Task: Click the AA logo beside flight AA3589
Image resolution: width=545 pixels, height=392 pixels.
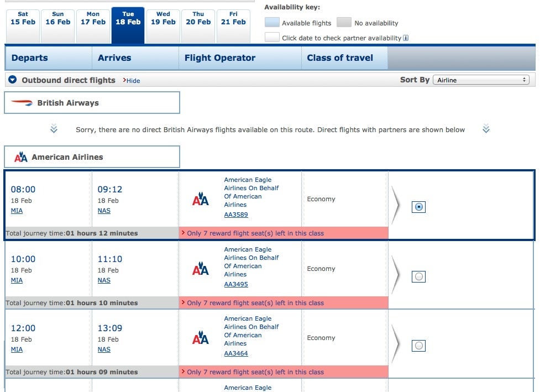Action: [x=201, y=198]
